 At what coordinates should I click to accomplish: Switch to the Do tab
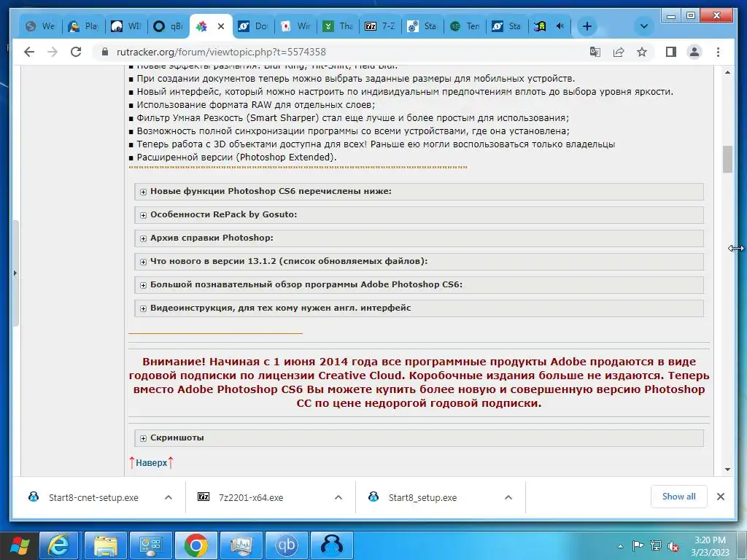(x=253, y=26)
